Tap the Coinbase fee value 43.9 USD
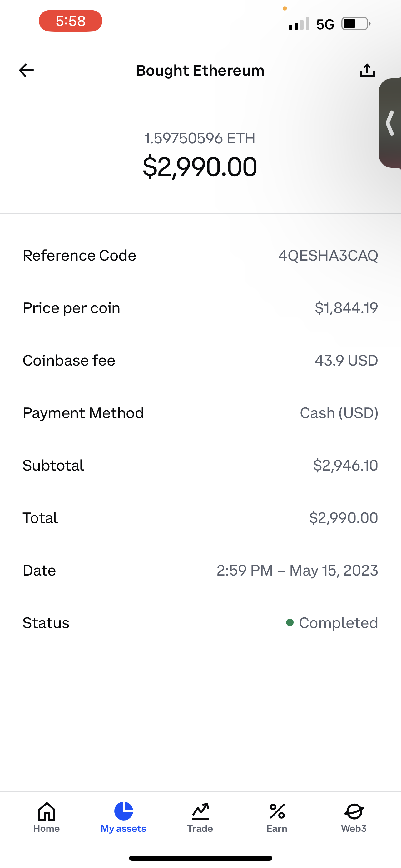 pyautogui.click(x=346, y=360)
